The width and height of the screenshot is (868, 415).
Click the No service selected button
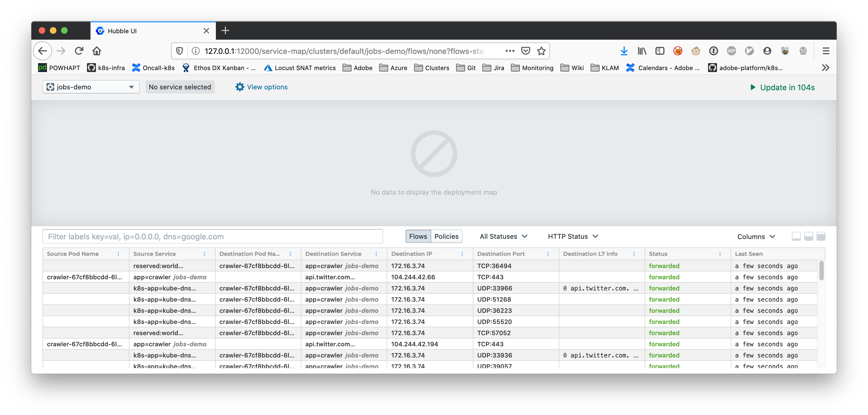(x=180, y=87)
